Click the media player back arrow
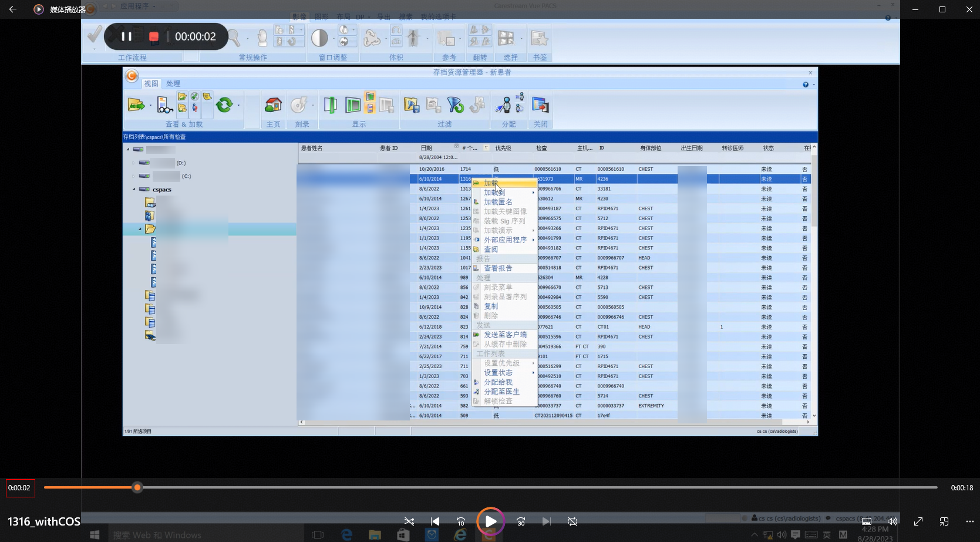 (13, 9)
